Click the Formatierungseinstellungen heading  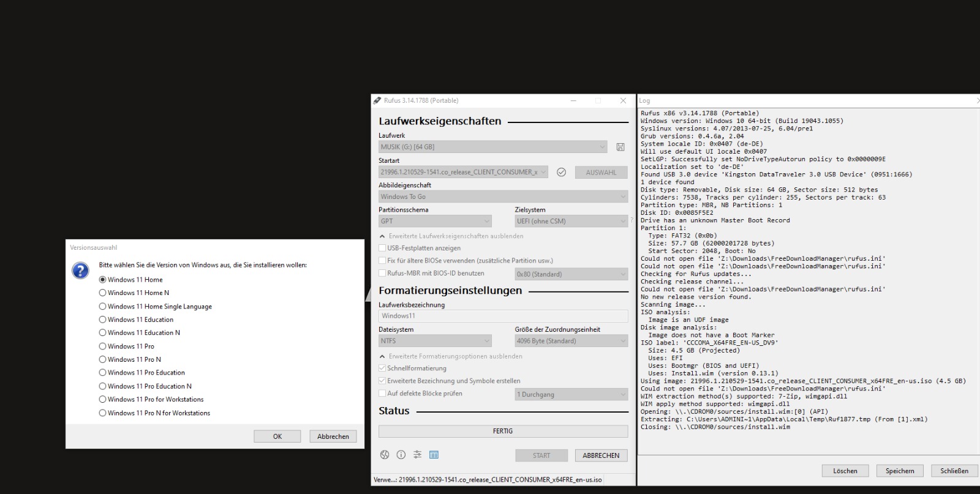pos(450,291)
